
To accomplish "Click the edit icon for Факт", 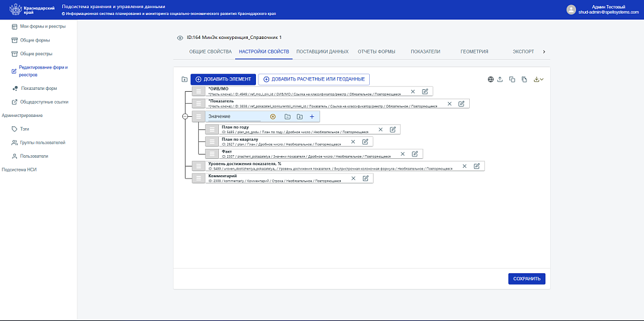I will click(x=414, y=154).
